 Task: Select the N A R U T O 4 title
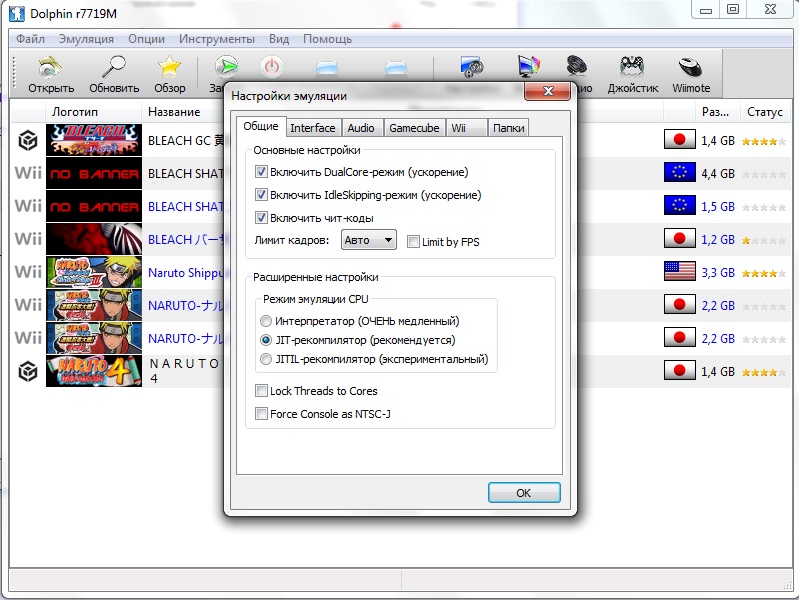pos(184,371)
